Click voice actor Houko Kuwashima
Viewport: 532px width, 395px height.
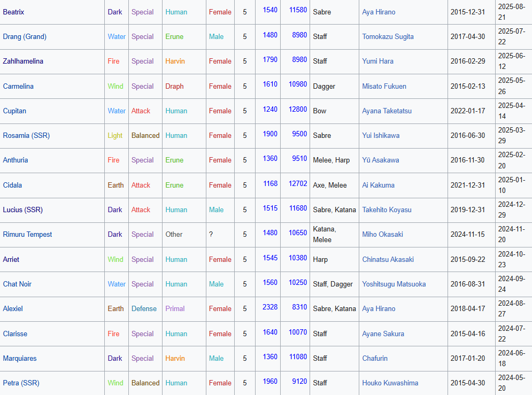click(390, 383)
